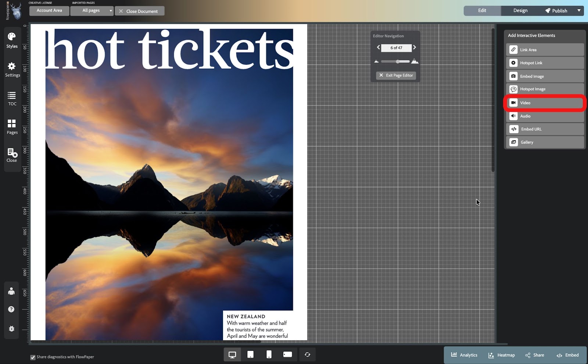588x364 pixels.
Task: Open the Help icon
Action: 11,310
